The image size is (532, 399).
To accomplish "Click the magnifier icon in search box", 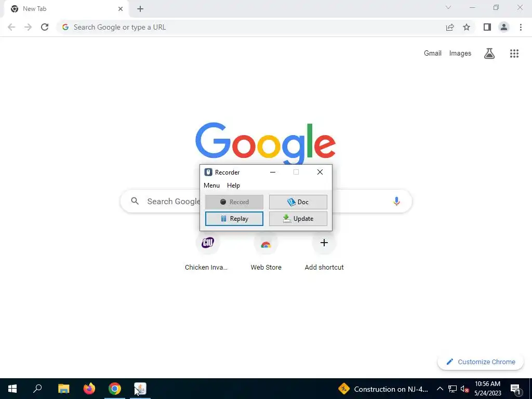I will point(135,201).
